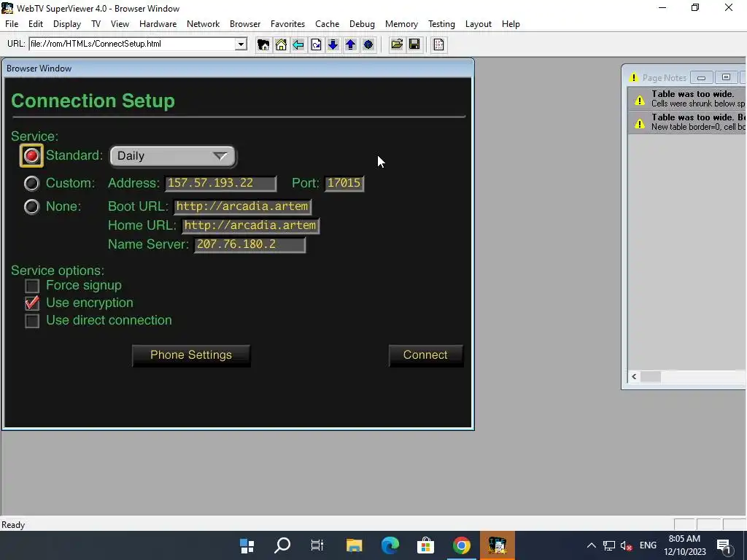Click Page Notes horizontal scrollbar thumb
Screen dimensions: 747x560
point(650,377)
